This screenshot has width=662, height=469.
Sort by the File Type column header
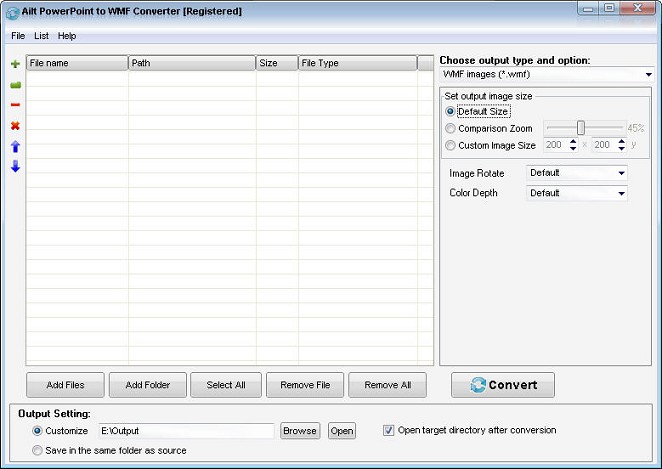[358, 63]
